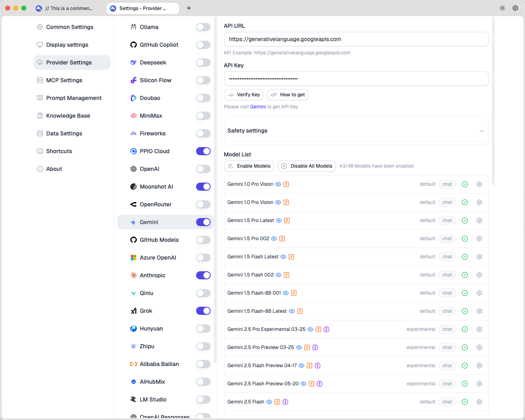Enable the Fireworks provider switch
Viewport: 525px width, 420px height.
click(x=203, y=133)
